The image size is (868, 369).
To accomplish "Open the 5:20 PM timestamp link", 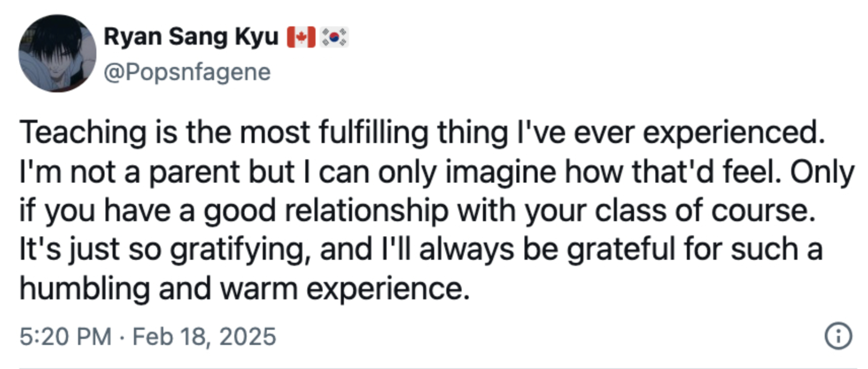I will tap(65, 336).
